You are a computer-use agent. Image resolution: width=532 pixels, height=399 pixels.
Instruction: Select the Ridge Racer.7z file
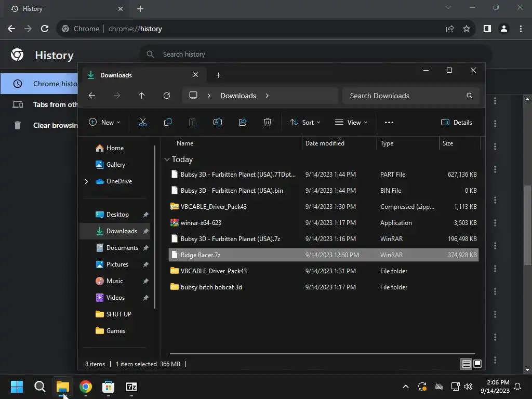point(324,255)
